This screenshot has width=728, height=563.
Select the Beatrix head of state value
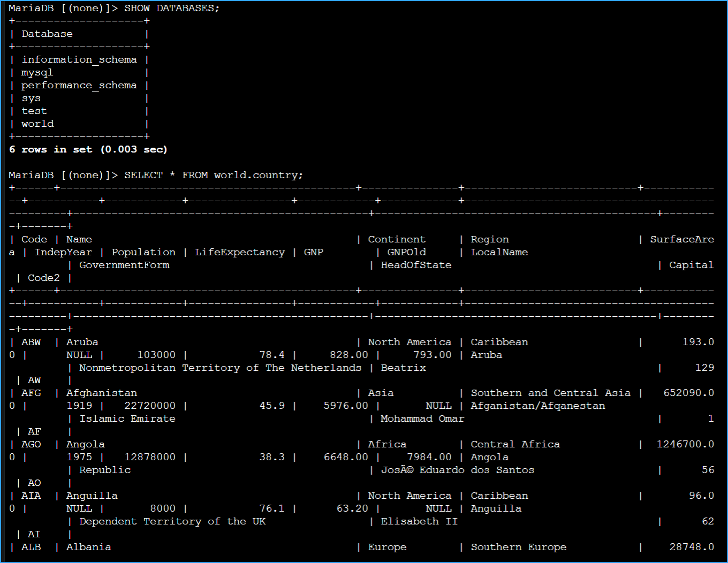[x=403, y=368]
